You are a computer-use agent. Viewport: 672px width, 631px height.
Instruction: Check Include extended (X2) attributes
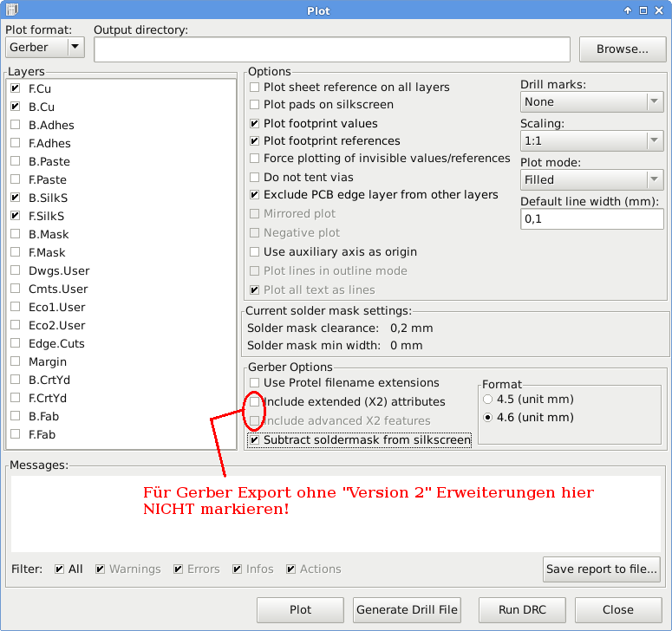255,402
